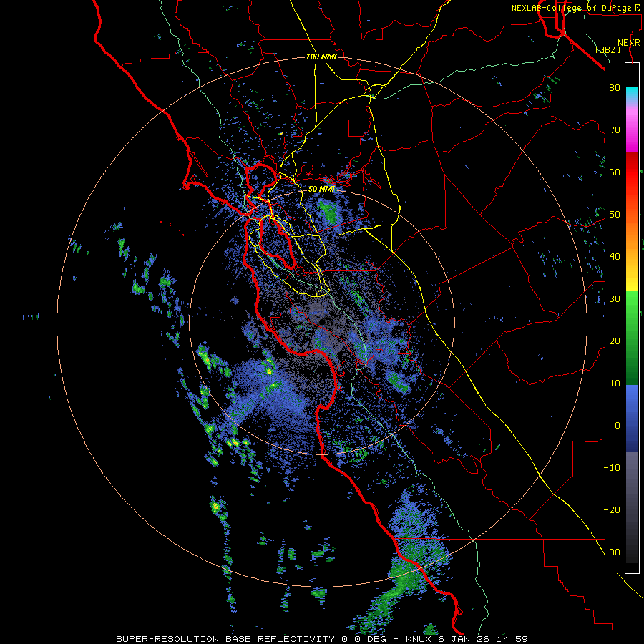644x644 pixels.
Task: Click the blue band of the dBZ color bar
Action: point(632,419)
